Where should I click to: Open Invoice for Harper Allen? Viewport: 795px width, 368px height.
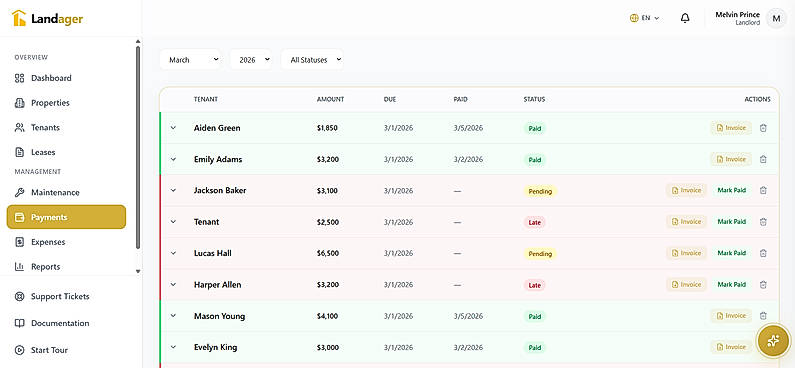686,285
